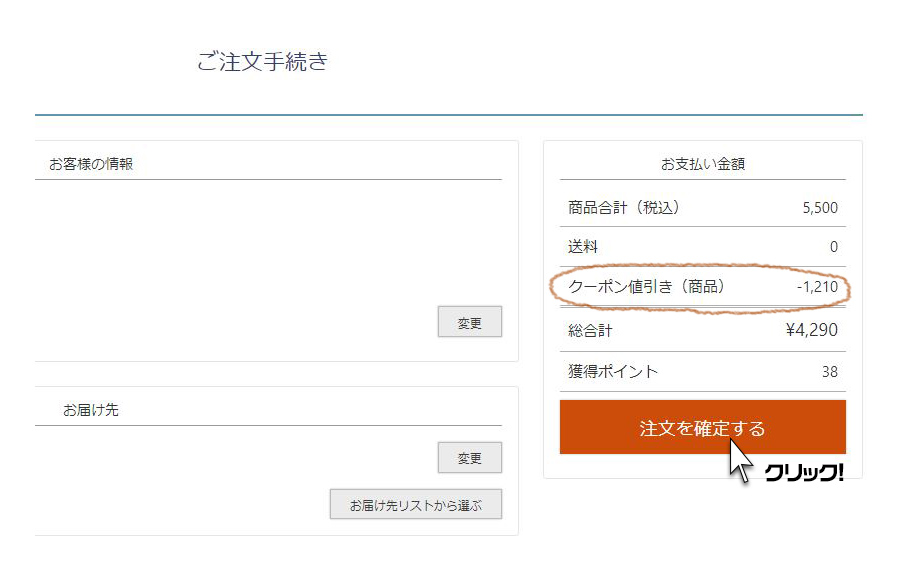The image size is (900, 584).
Task: Click the shipping fee value 0
Action: click(x=834, y=247)
